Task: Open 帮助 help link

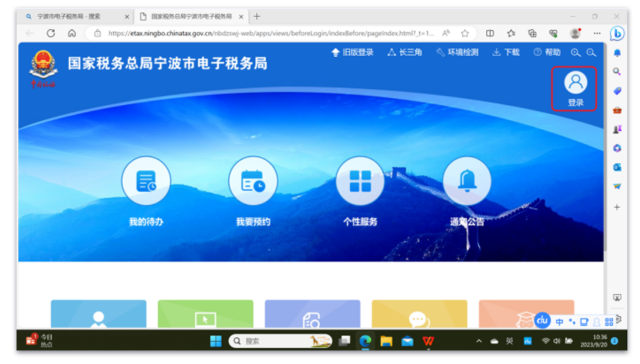Action: (x=547, y=53)
